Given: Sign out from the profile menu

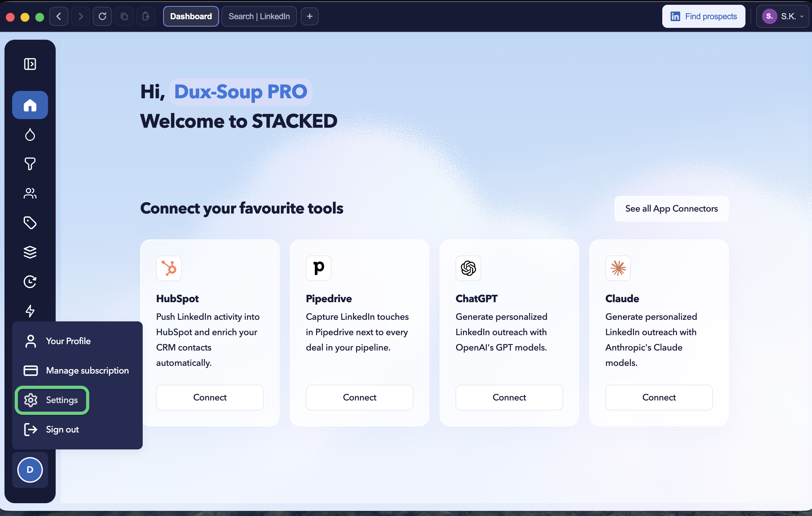Looking at the screenshot, I should [x=52, y=430].
